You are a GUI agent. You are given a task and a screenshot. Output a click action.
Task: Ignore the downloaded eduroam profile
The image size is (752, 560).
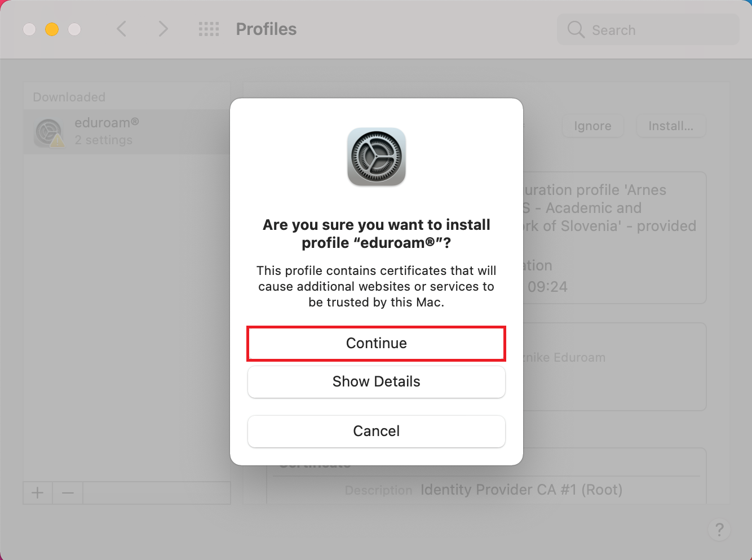pos(592,126)
